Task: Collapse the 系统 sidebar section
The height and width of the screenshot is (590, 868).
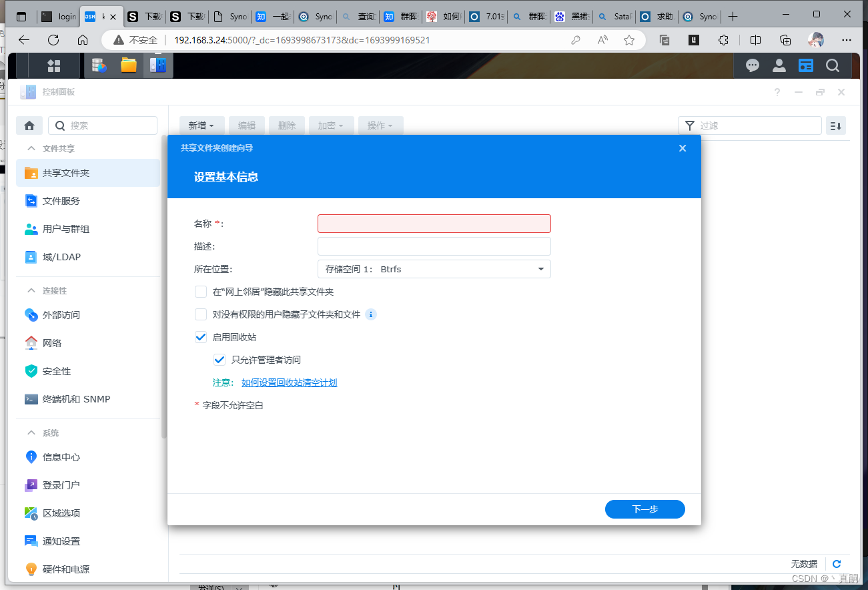Action: click(x=31, y=433)
